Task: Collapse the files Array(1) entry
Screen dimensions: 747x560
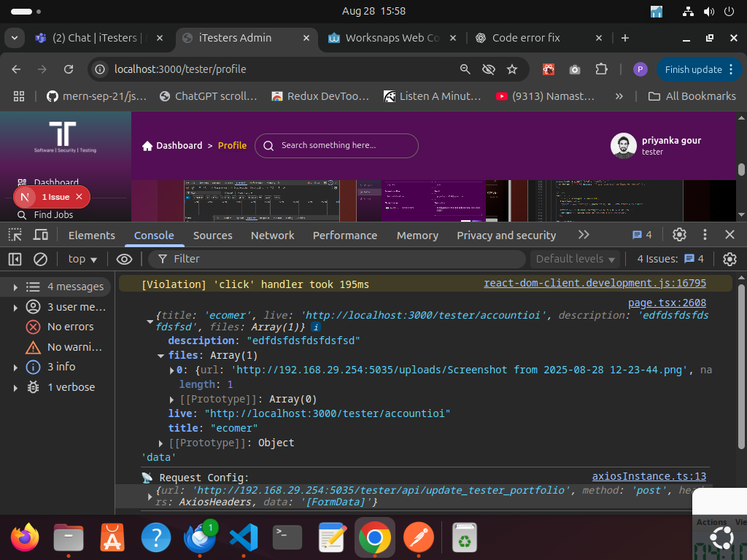Action: [161, 356]
